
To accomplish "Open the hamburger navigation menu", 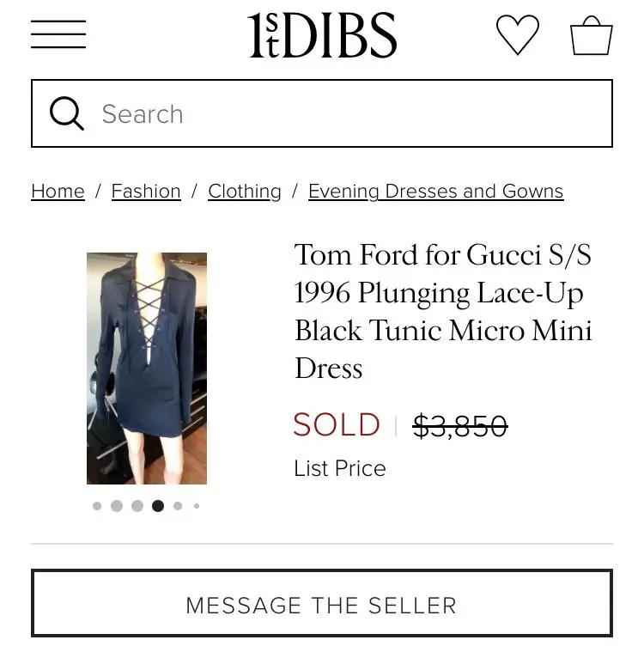I will (x=58, y=34).
